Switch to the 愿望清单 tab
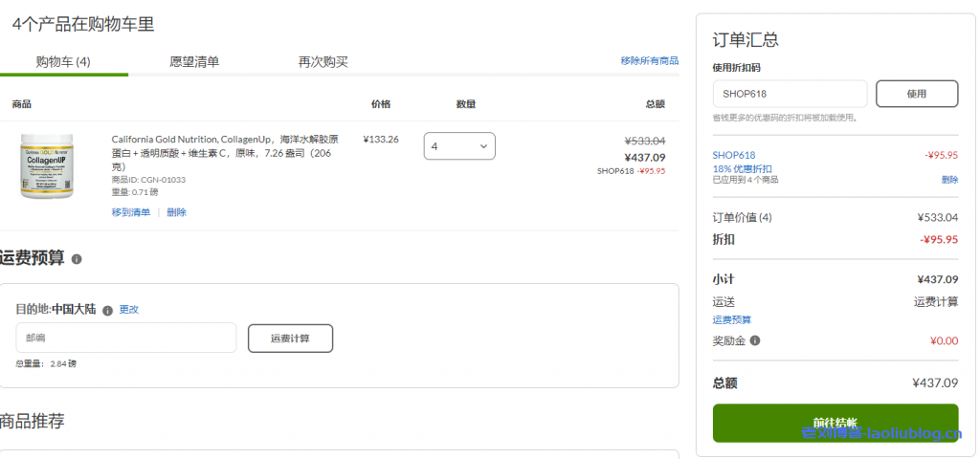 [x=194, y=62]
